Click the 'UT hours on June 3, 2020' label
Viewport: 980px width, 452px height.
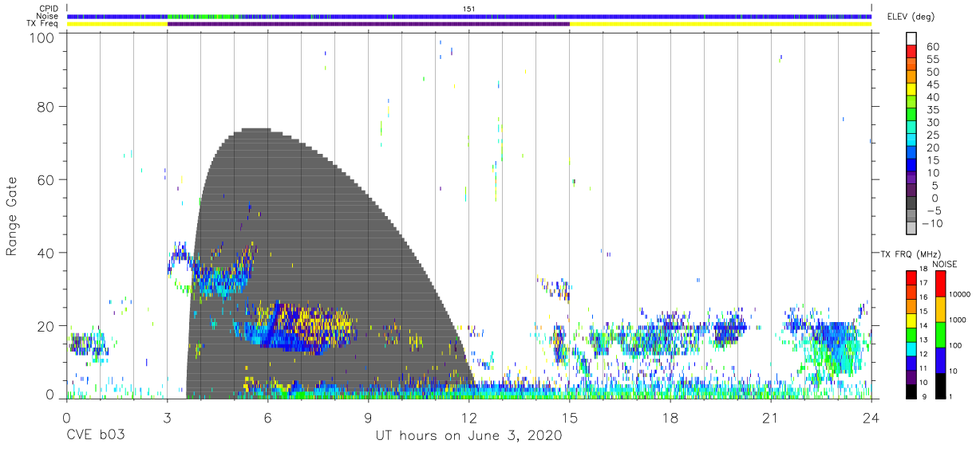469,436
